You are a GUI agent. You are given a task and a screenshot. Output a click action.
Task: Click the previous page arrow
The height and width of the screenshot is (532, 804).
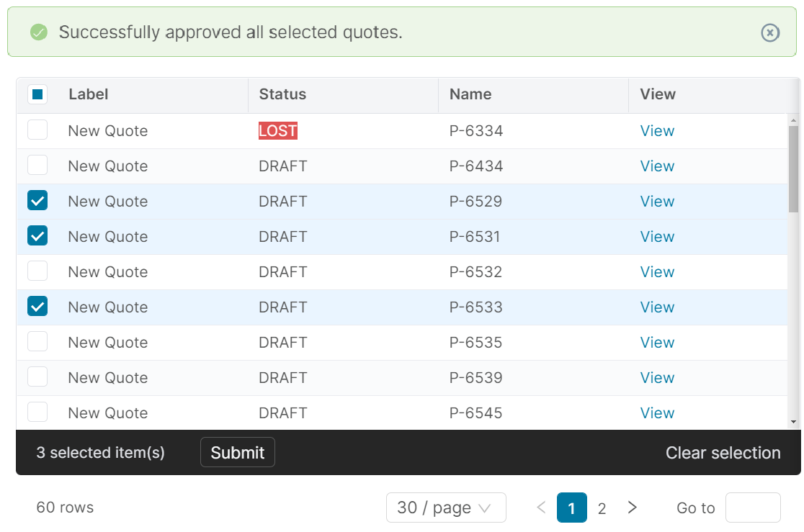[541, 508]
